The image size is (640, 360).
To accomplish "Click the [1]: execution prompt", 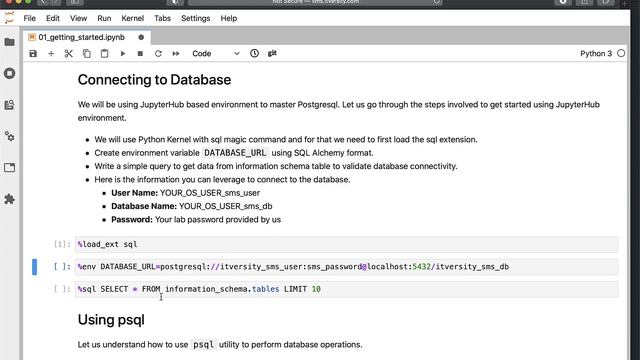I will [x=62, y=244].
